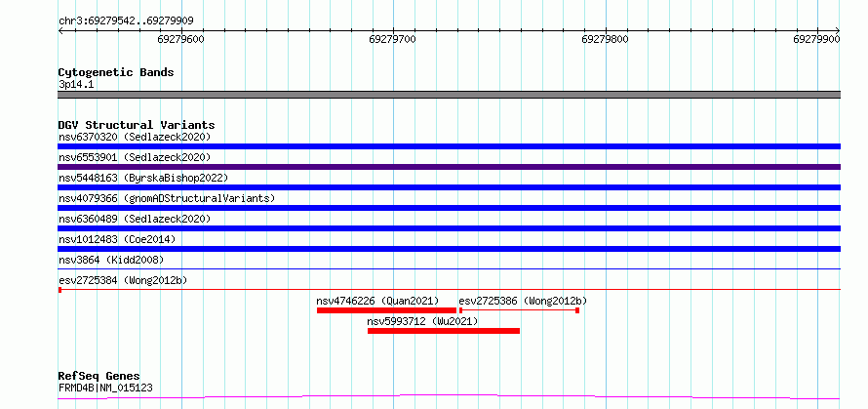Screen dimensions: 868x409
Task: Click nsv4746226 (Quan2021) variant label
Action: 377,301
